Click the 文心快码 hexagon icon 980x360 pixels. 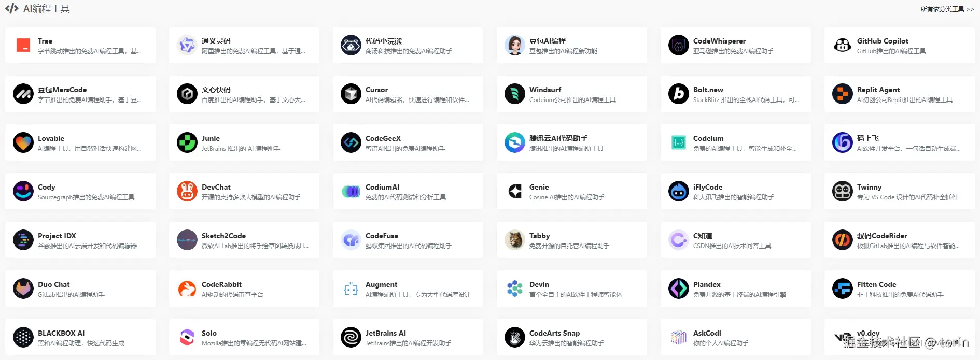[x=187, y=94]
